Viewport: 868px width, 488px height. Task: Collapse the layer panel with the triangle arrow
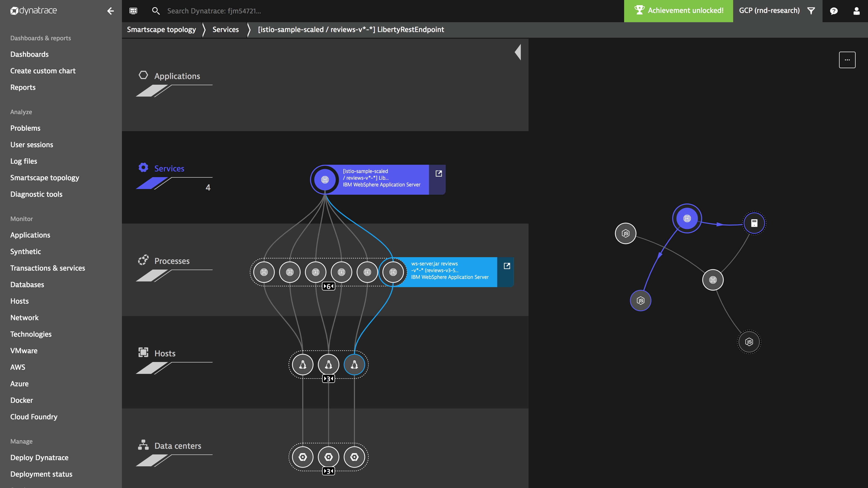click(518, 52)
